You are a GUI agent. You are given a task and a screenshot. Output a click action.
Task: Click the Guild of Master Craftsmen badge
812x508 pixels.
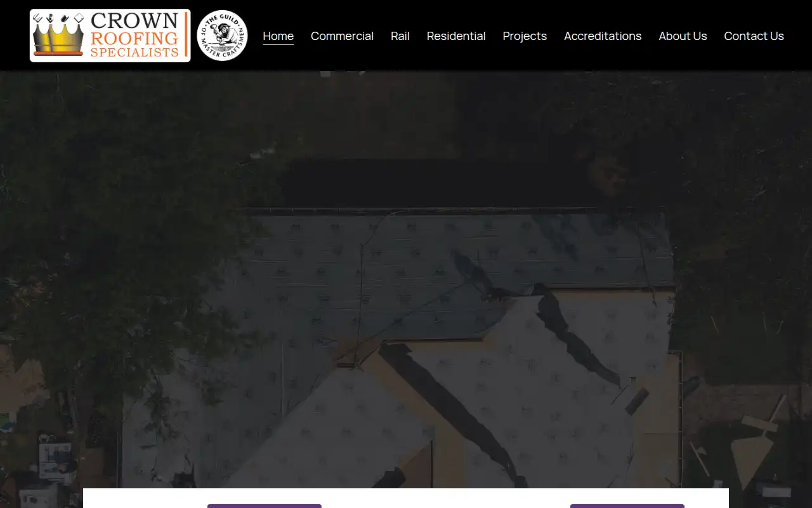tap(222, 36)
